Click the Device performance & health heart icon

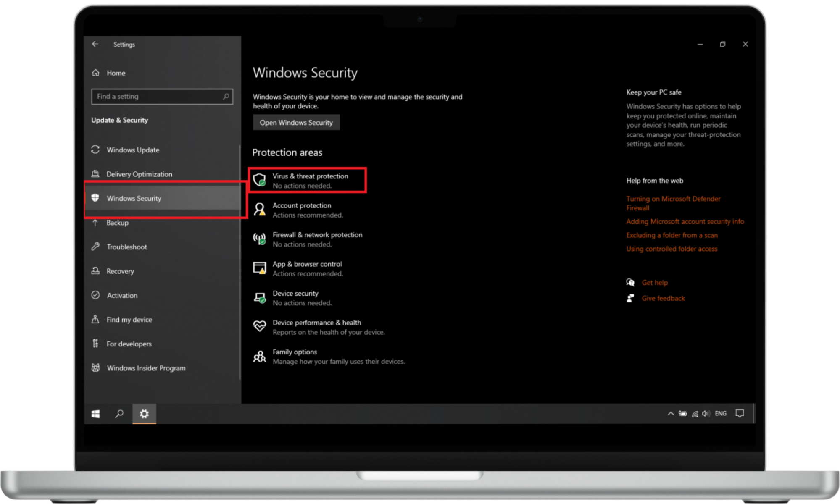point(260,326)
